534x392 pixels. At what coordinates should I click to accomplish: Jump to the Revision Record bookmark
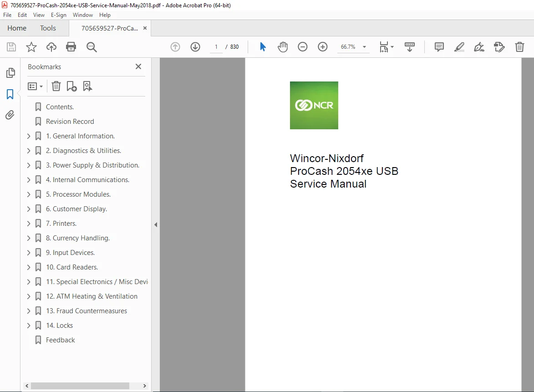[70, 122]
